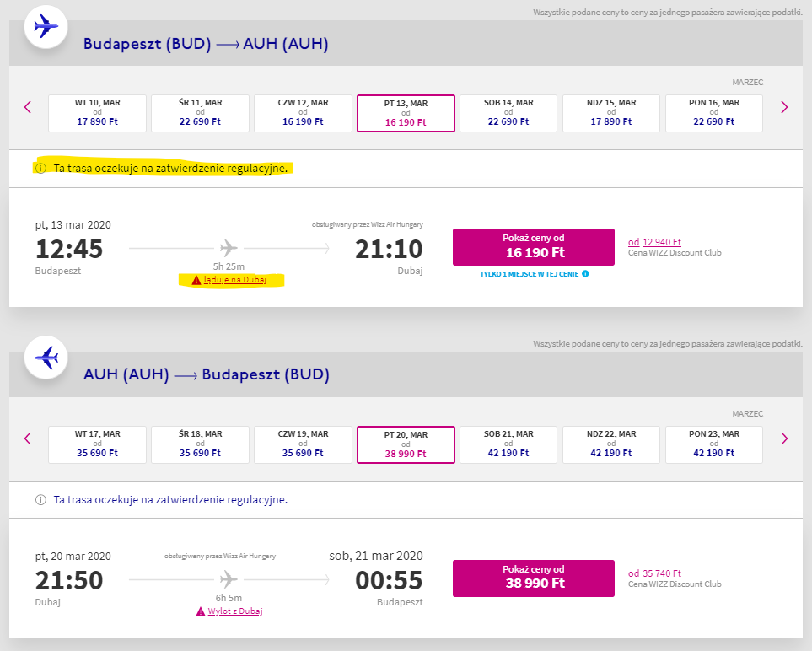This screenshot has height=651, width=812.
Task: Select WT 10, MAR date tab
Action: (x=97, y=113)
